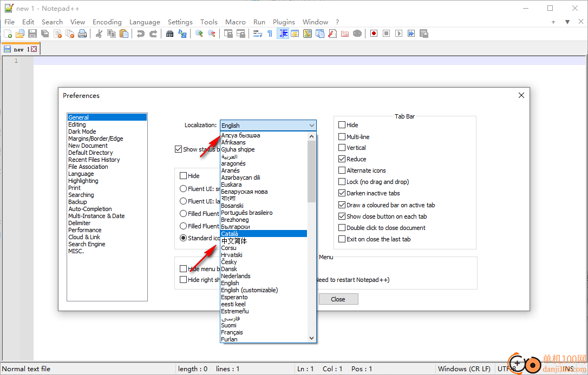
Task: Switch to the new 1 document tab
Action: tap(21, 49)
